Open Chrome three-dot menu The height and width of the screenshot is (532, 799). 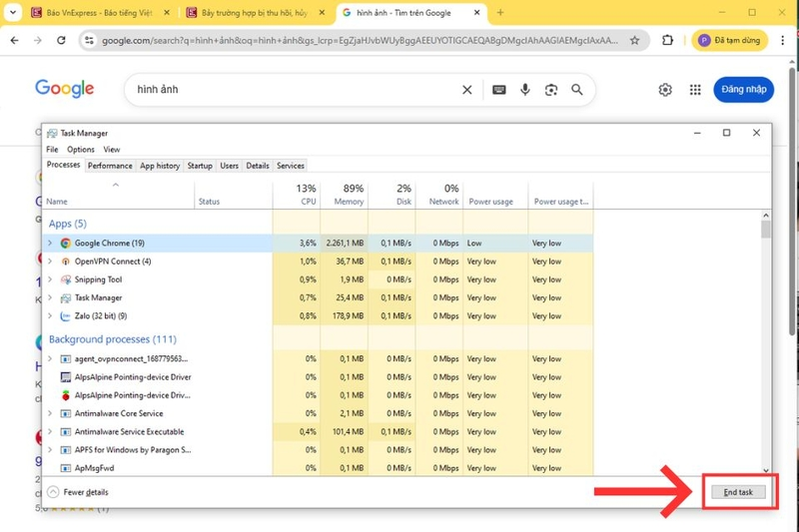click(783, 40)
